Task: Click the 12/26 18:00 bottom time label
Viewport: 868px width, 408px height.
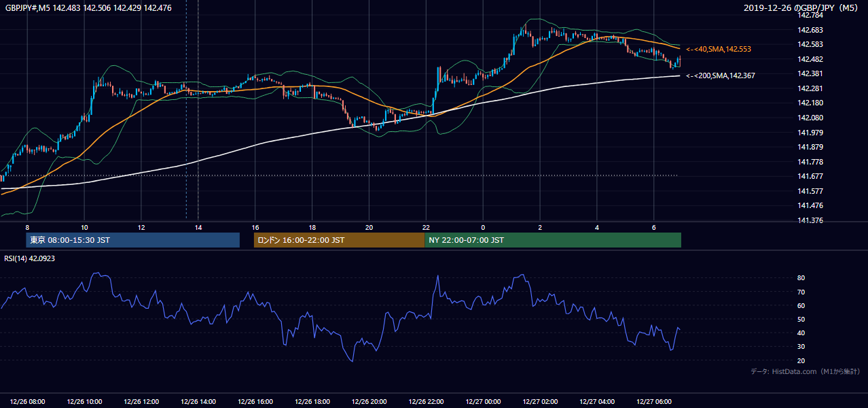Action: [x=312, y=401]
